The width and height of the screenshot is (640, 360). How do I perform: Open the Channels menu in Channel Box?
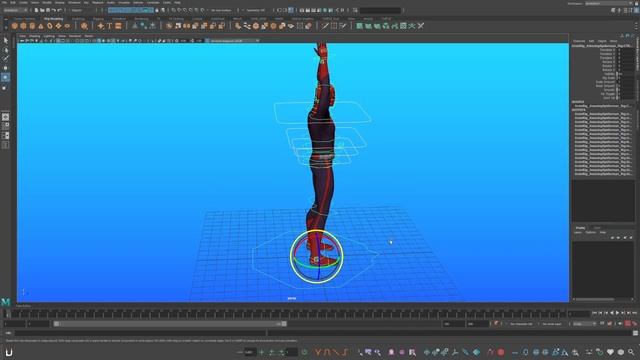(579, 41)
